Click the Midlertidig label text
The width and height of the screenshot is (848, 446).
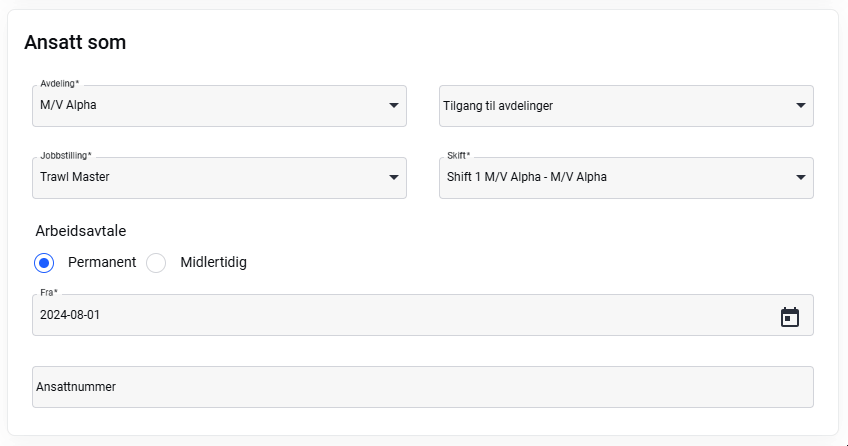[213, 262]
